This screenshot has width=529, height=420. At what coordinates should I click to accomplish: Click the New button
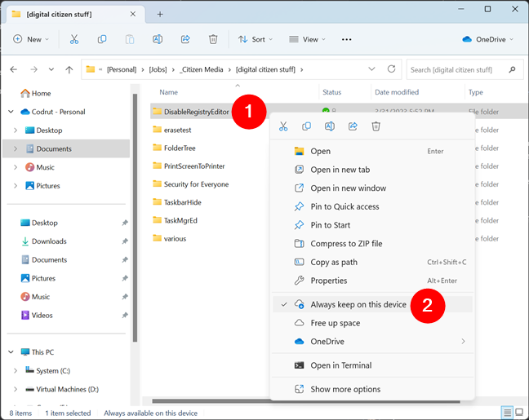point(30,39)
